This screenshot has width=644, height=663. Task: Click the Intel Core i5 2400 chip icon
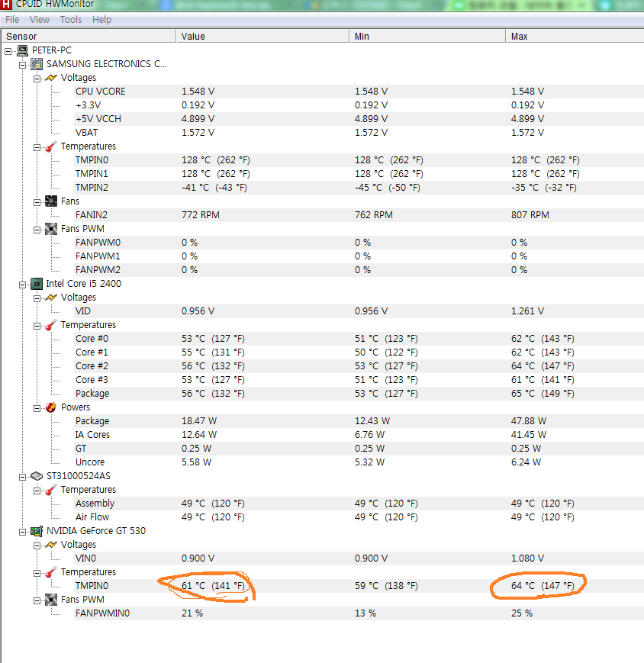[x=37, y=284]
